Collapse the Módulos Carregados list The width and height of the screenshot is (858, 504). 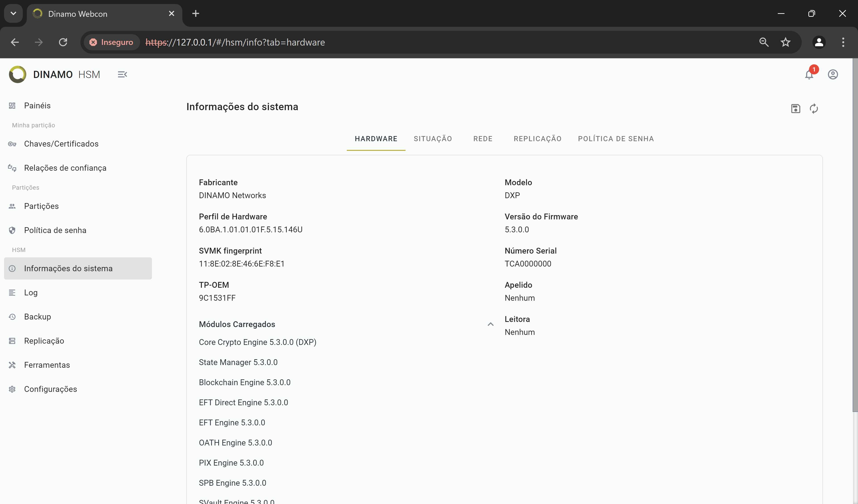click(x=490, y=324)
